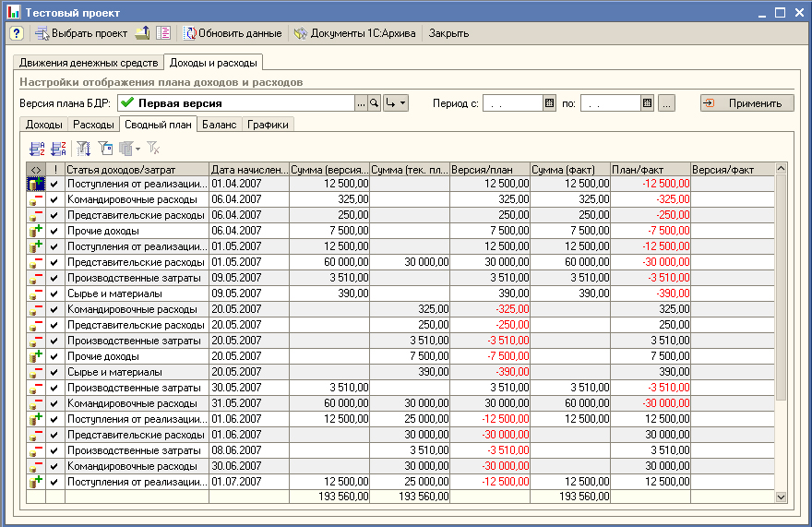Viewport: 812px width, 527px height.
Task: Toggle checkmark in Сырье и материалы 09.05.2007 row
Action: [x=54, y=293]
